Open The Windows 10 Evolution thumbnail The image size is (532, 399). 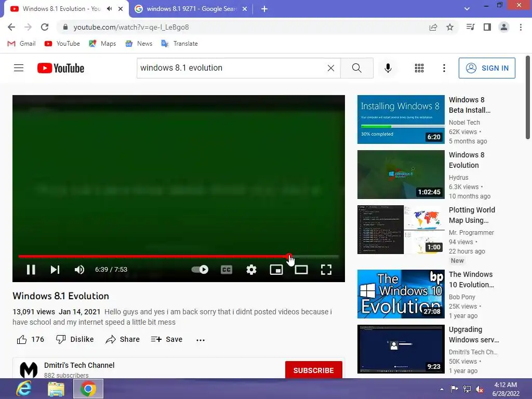point(401,294)
